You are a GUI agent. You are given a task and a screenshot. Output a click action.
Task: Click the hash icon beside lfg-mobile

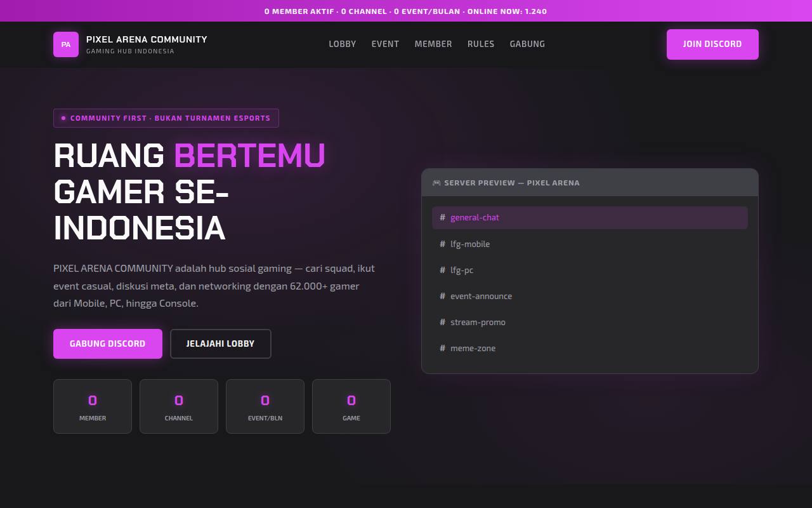point(443,244)
